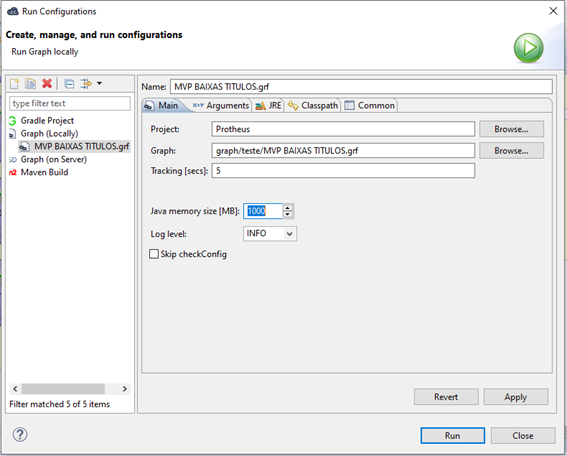
Task: Increase Java memory size with up arrow
Action: [x=288, y=208]
